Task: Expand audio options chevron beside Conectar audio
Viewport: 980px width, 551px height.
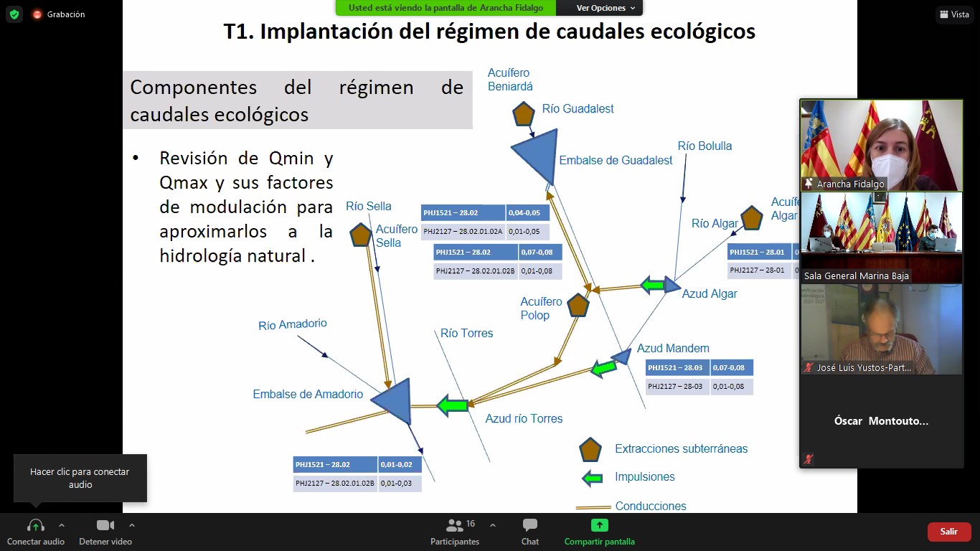Action: click(62, 525)
